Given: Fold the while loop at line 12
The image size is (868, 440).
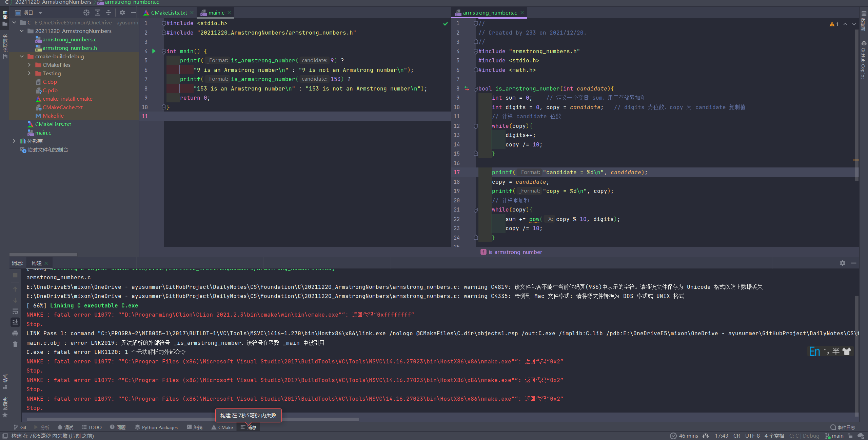Looking at the screenshot, I should (476, 126).
